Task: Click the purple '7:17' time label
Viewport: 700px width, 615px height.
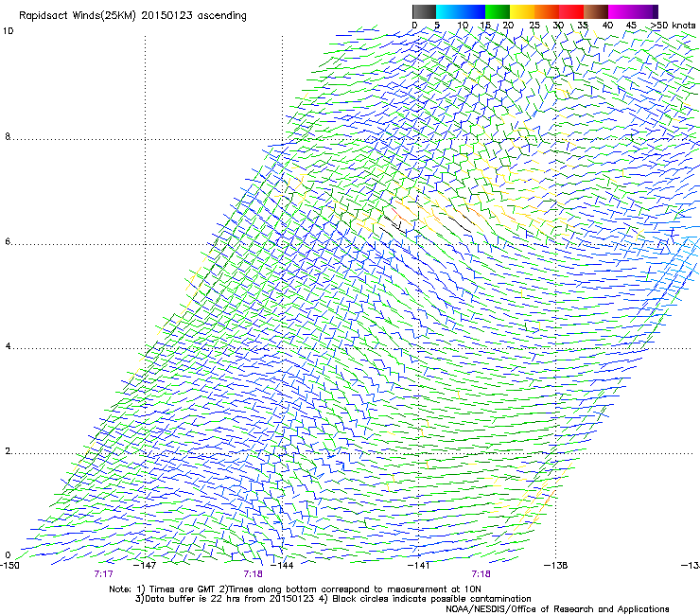Action: 103,574
